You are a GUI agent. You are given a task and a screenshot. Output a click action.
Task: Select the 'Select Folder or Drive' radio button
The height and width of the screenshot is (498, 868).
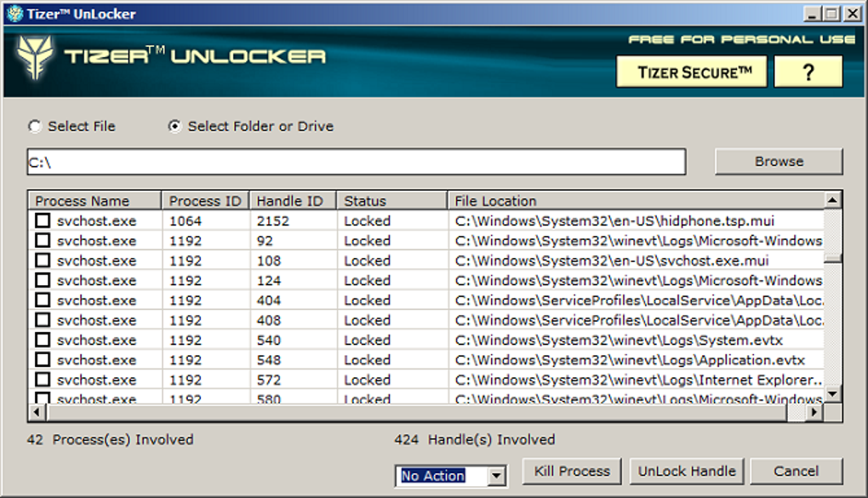[x=174, y=126]
